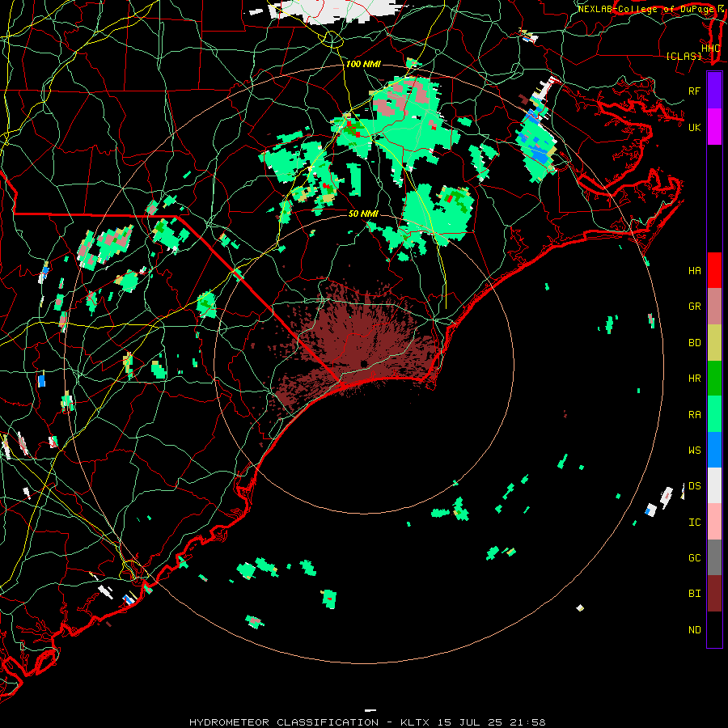Click the RF purple legend swatch
The height and width of the screenshot is (728, 728).
714,91
